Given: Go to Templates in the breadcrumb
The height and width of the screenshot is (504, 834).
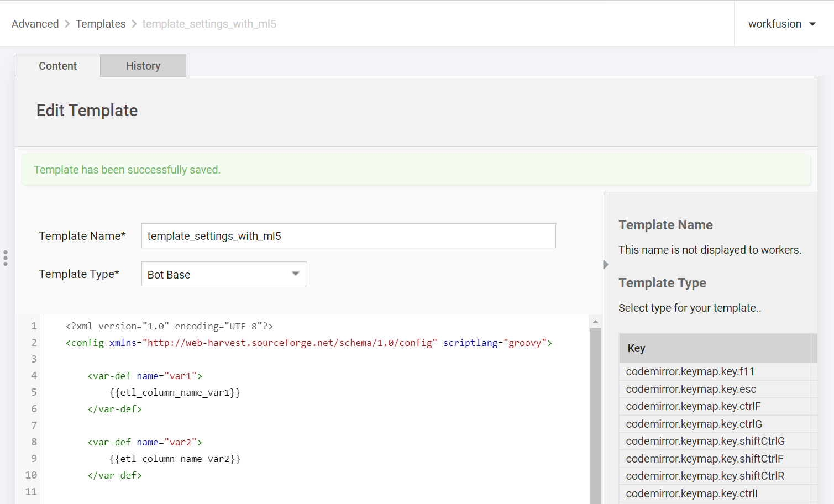Looking at the screenshot, I should (101, 24).
